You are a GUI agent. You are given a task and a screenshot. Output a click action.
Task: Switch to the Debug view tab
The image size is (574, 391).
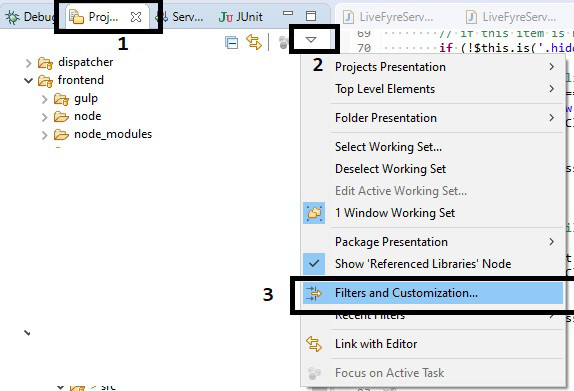click(30, 17)
